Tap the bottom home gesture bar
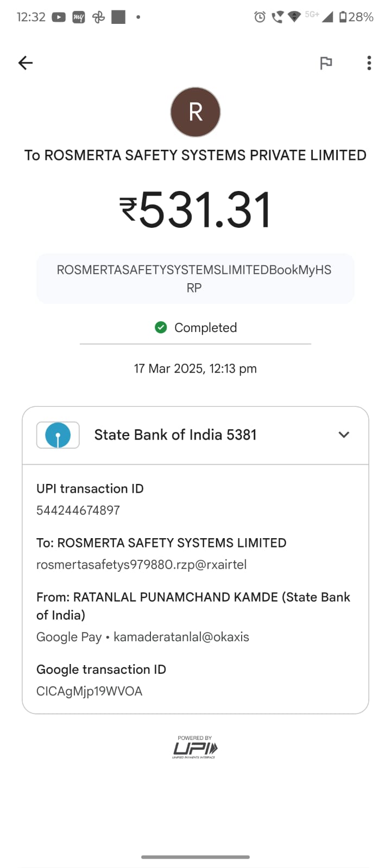Image resolution: width=391 pixels, height=868 pixels. pos(195,857)
